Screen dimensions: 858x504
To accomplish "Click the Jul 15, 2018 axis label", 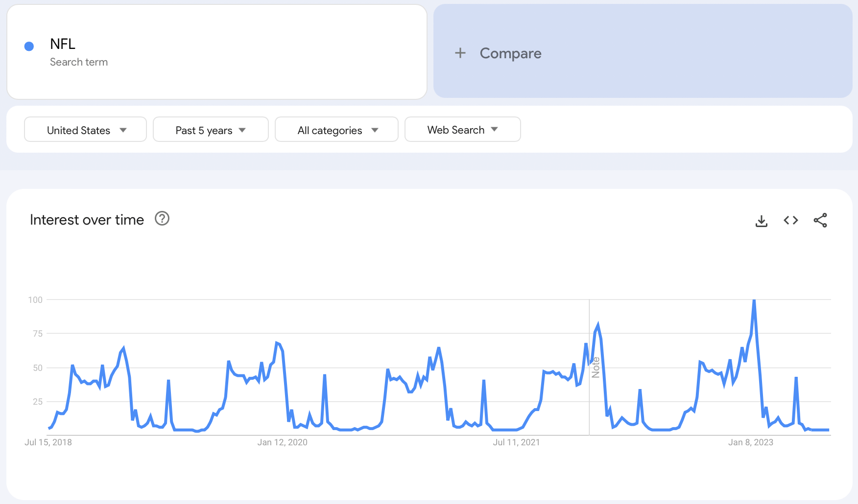I will pos(48,442).
